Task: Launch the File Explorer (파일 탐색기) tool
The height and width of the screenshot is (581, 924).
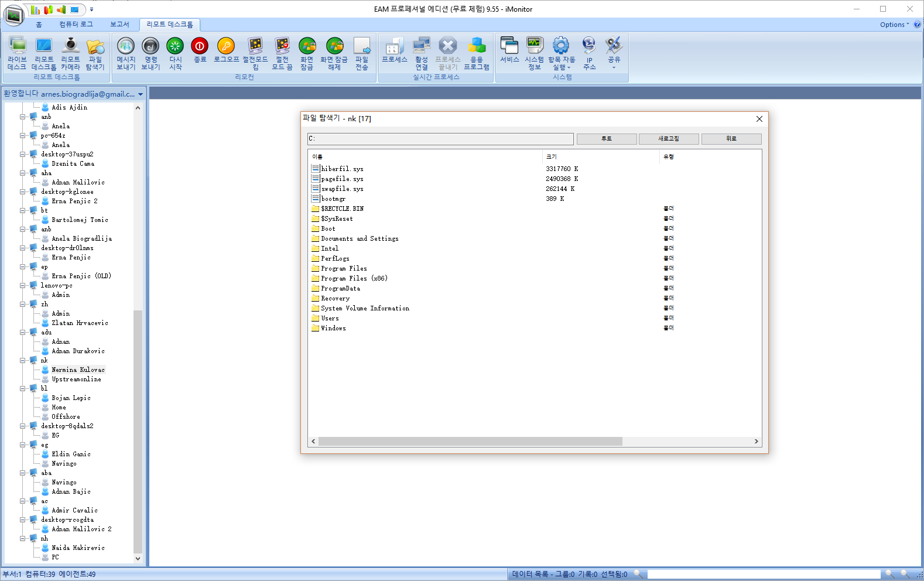Action: coord(95,53)
